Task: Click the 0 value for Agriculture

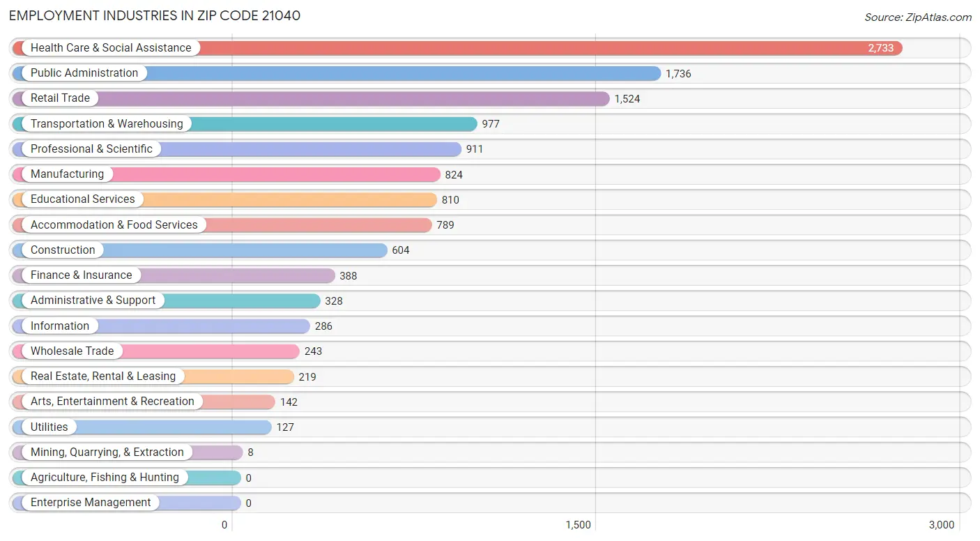Action: [248, 478]
